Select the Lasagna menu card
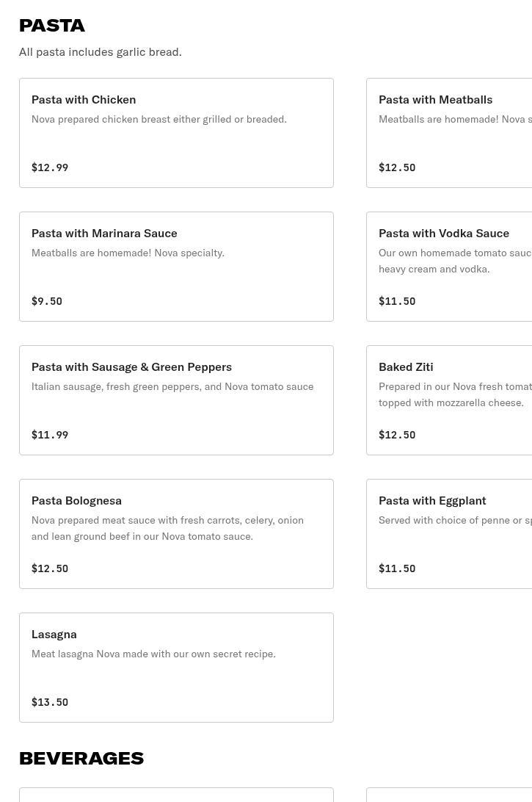Screen dimensions: 532x802 176,668
